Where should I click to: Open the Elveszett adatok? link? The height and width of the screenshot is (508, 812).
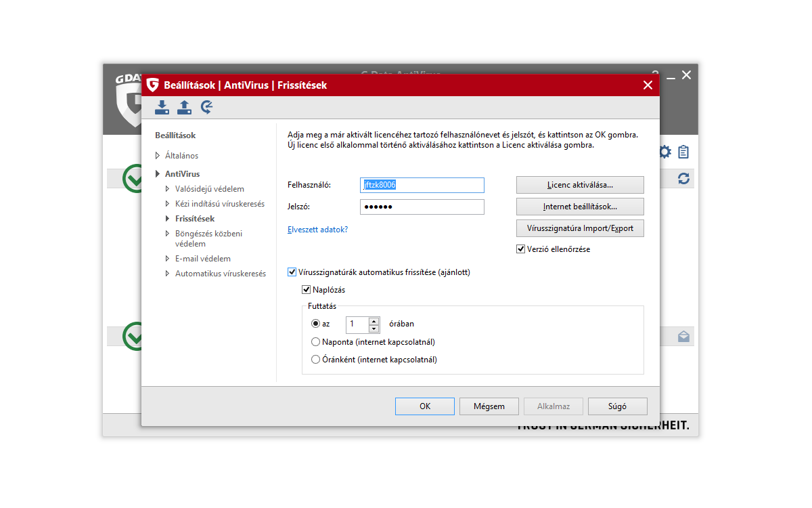[x=317, y=230]
